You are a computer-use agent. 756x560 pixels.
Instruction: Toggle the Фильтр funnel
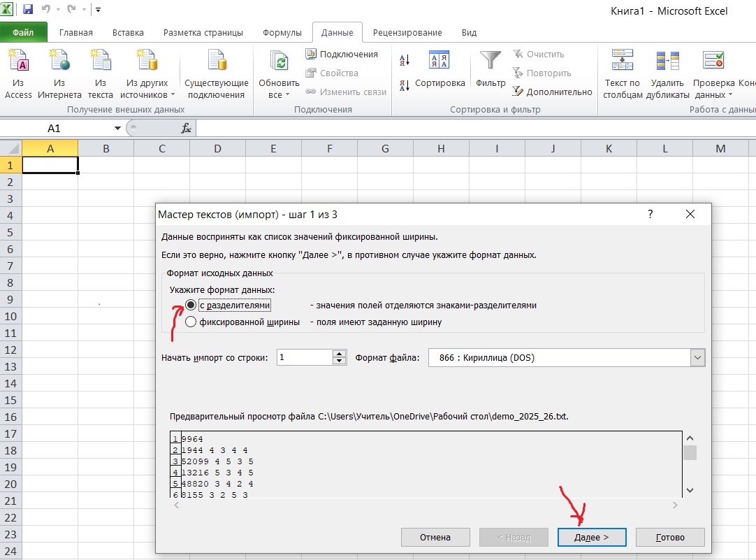(490, 70)
